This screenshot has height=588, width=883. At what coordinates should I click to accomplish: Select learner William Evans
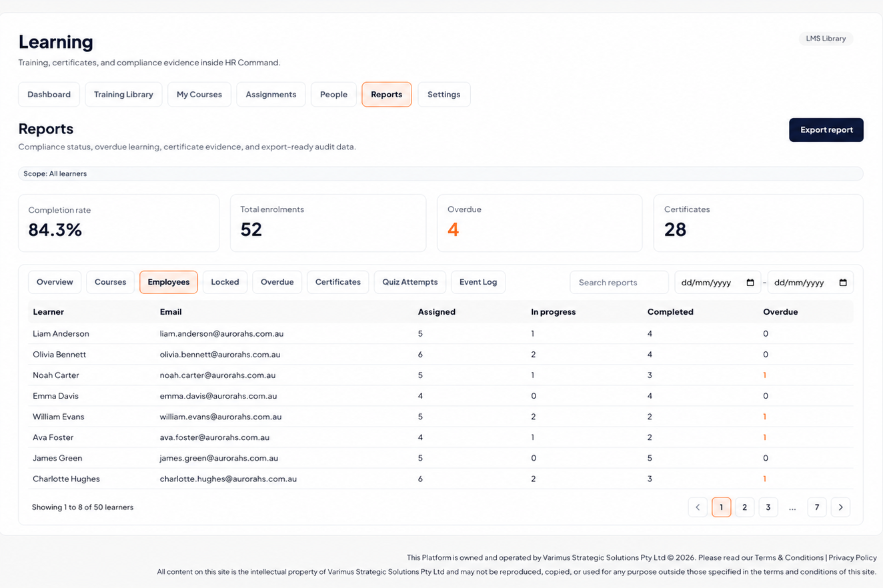pos(59,417)
